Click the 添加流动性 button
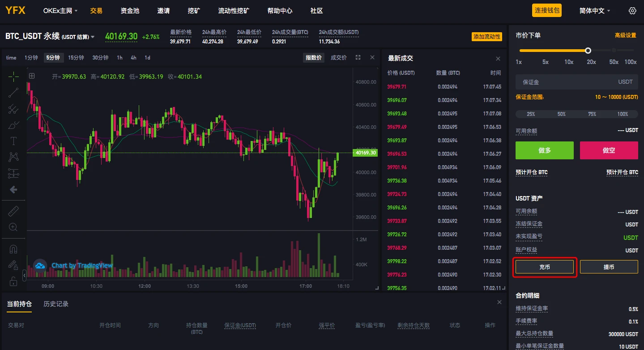The height and width of the screenshot is (350, 644). [487, 37]
